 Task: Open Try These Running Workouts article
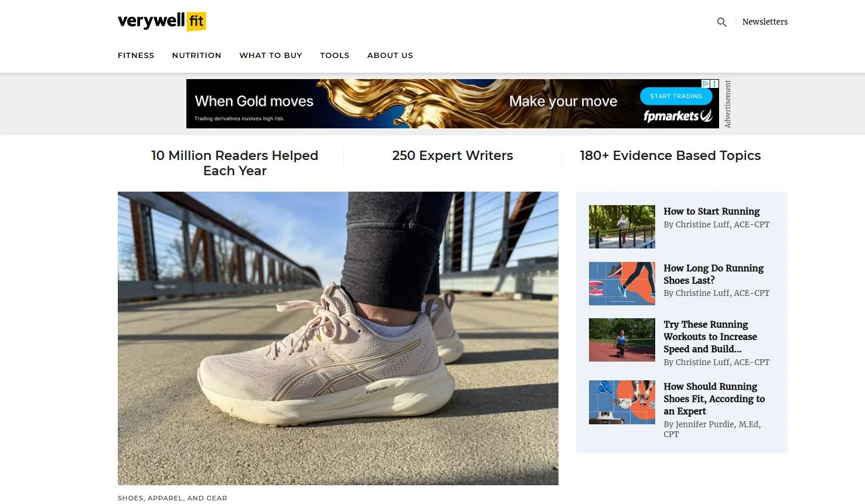tap(710, 336)
